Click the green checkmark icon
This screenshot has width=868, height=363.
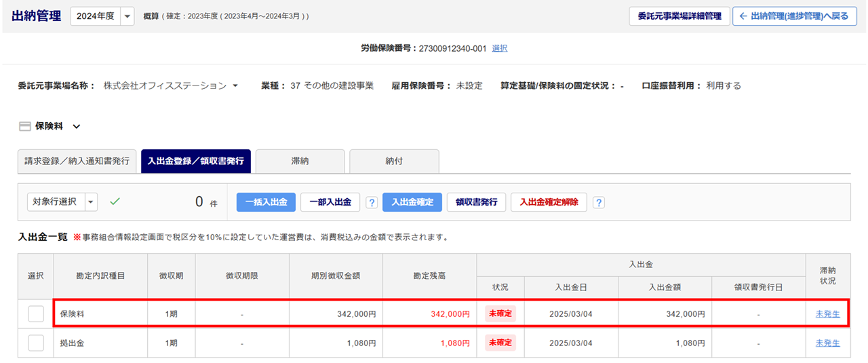(115, 202)
